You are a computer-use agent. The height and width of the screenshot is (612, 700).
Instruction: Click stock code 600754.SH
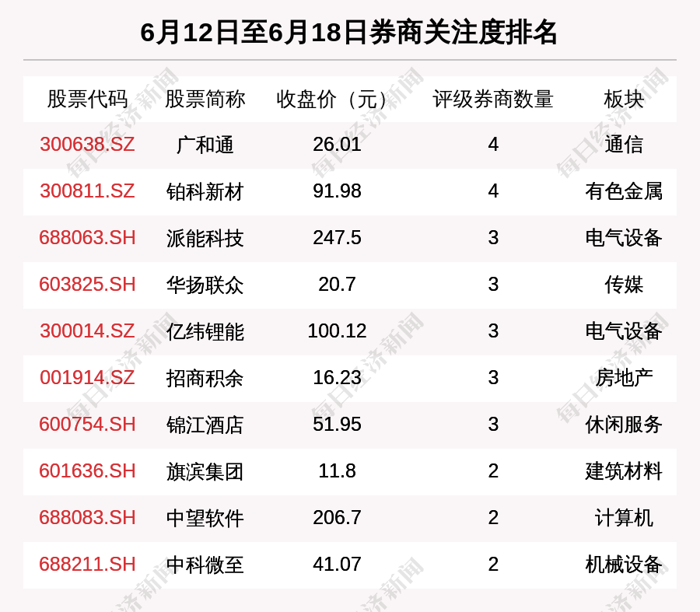click(87, 424)
